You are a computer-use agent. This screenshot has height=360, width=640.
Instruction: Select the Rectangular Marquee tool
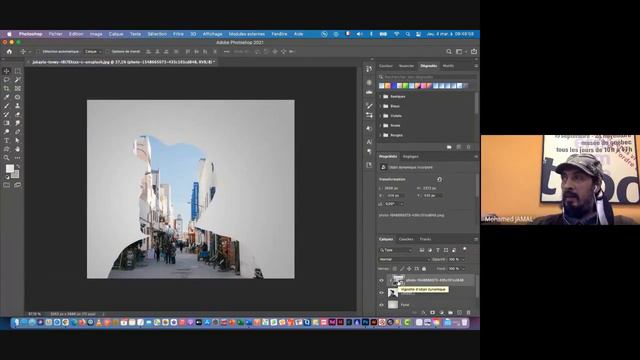click(18, 71)
